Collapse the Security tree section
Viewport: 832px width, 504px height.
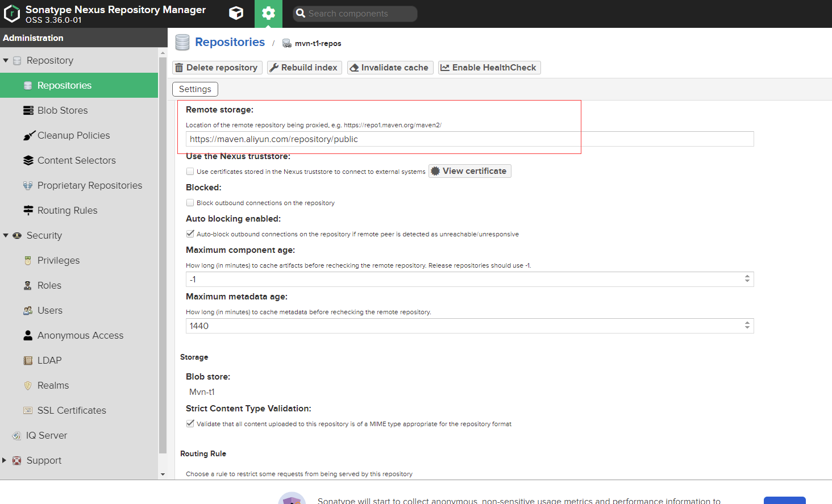[6, 235]
